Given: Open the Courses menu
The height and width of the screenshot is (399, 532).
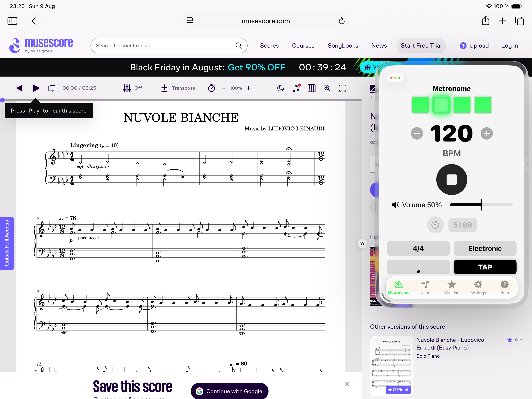Looking at the screenshot, I should (303, 45).
